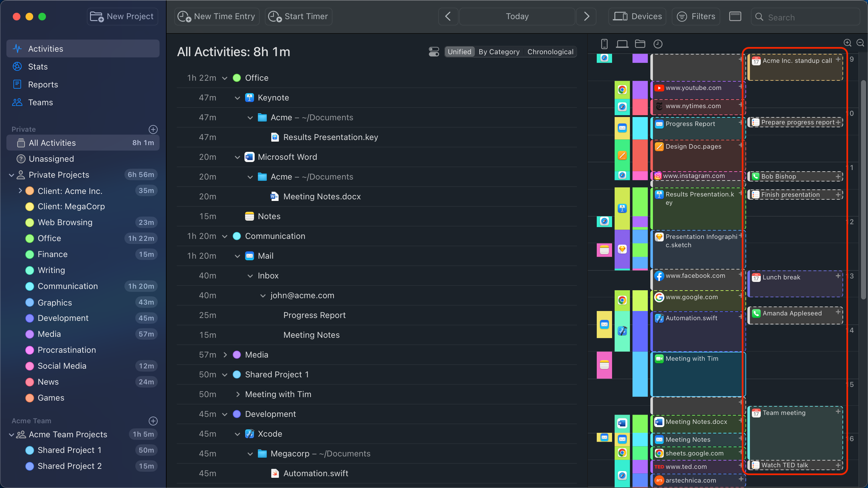
Task: Open the Stats section in sidebar
Action: pos(38,67)
